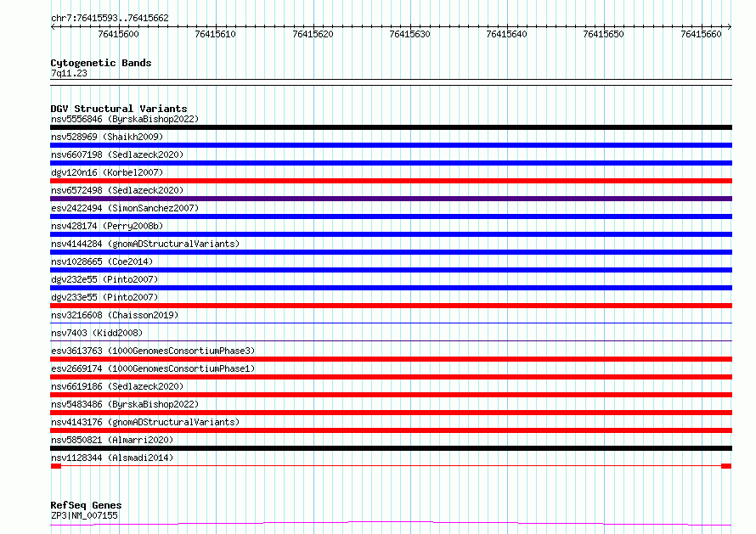Viewport: 756px width, 534px height.
Task: Select the black bar under nsv5556846
Action: tap(391, 127)
